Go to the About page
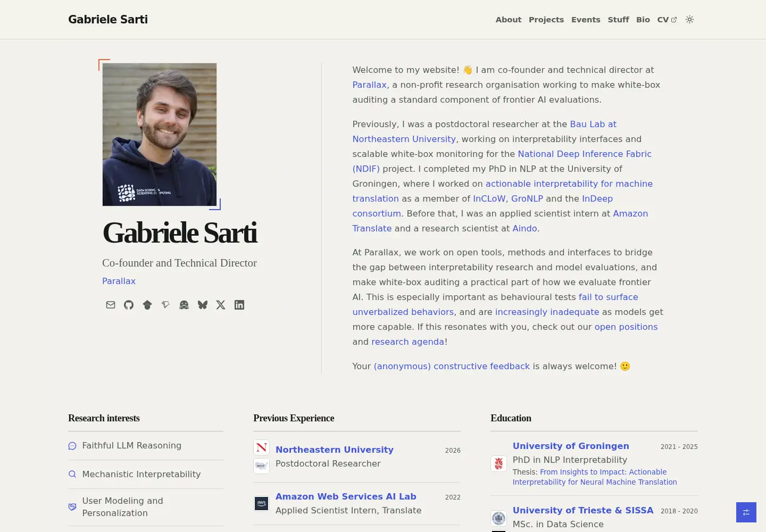Image resolution: width=766 pixels, height=532 pixels. [x=509, y=20]
